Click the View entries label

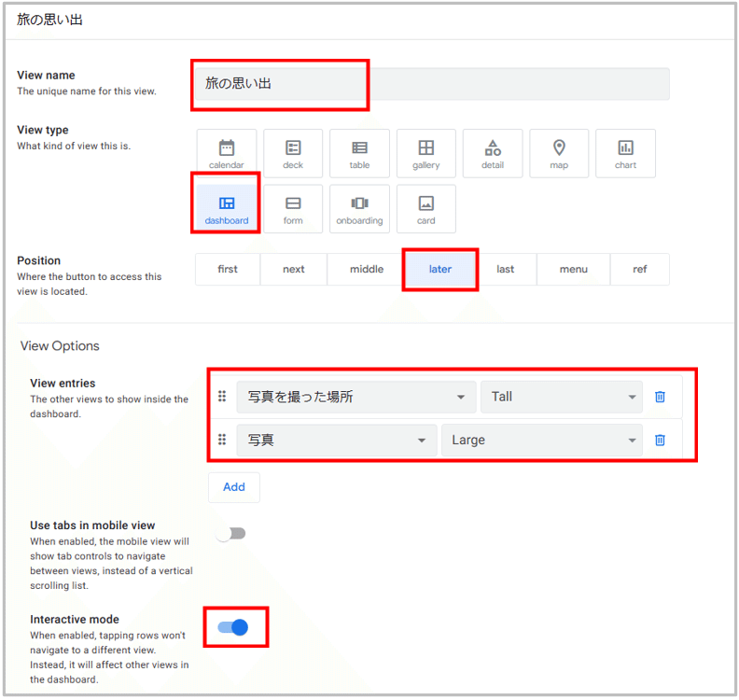point(63,384)
